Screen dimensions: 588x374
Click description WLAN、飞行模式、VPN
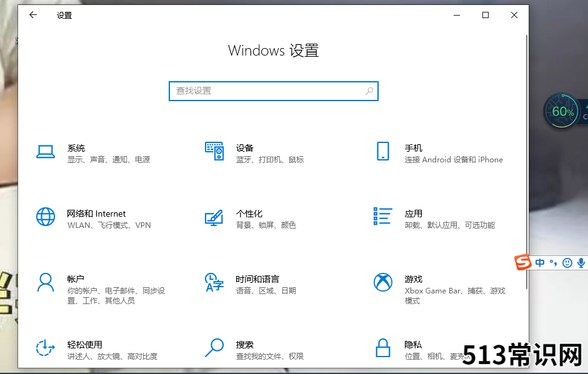(109, 225)
